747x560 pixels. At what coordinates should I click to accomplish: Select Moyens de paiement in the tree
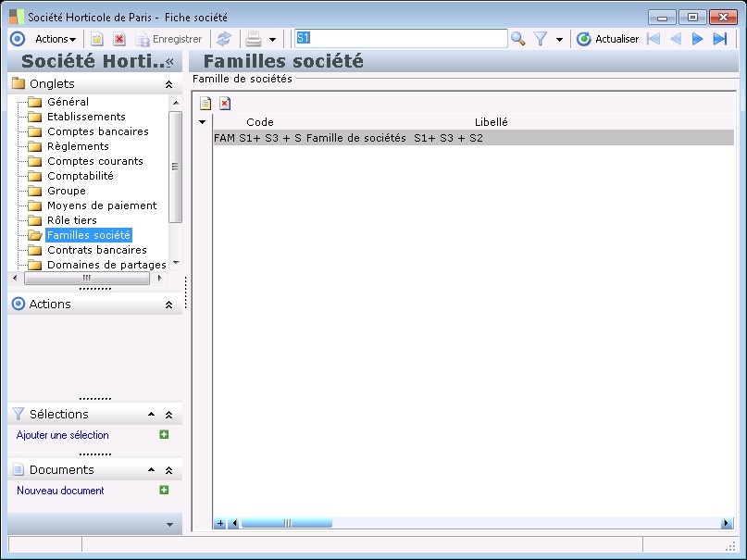[102, 205]
